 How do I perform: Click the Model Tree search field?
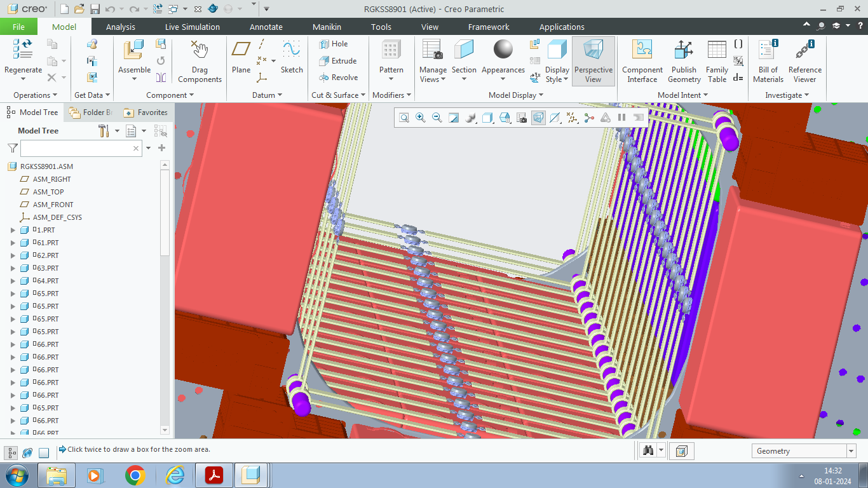(x=81, y=148)
